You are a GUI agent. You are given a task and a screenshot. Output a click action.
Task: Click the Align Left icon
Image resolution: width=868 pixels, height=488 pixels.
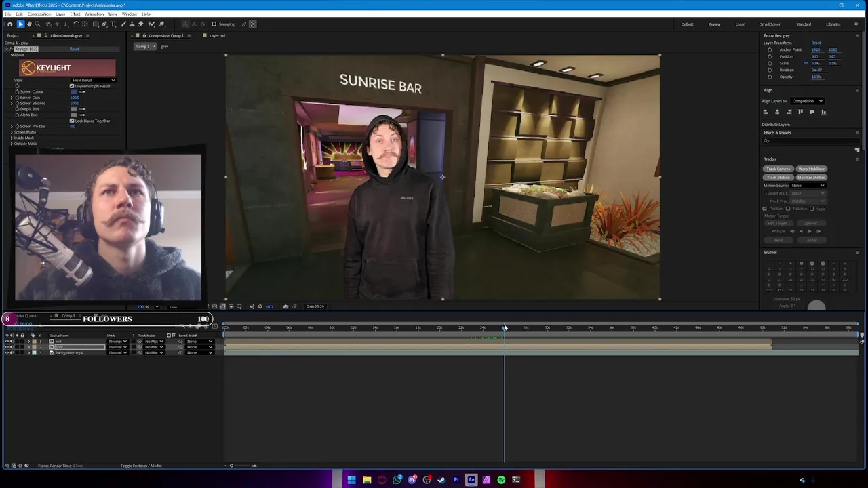click(766, 112)
